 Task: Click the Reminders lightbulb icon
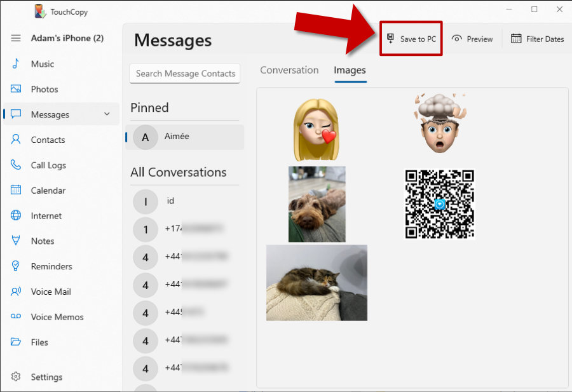click(16, 266)
